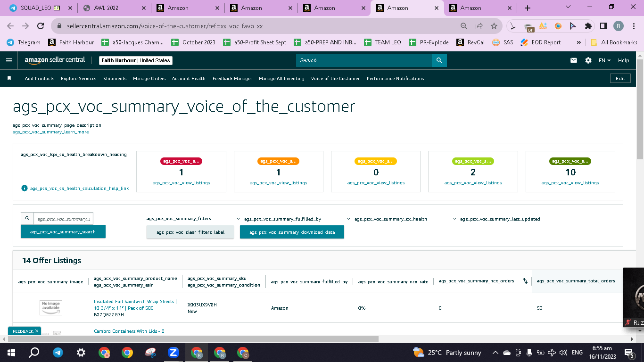
Task: Open the Seller Central hamburger menu
Action: click(9, 60)
